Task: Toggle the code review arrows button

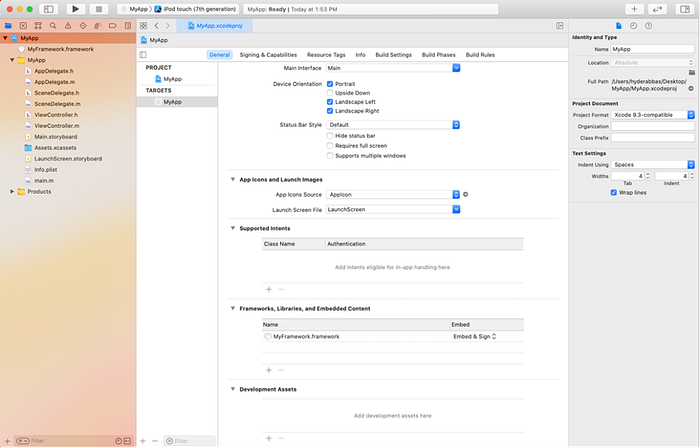Action: [657, 9]
